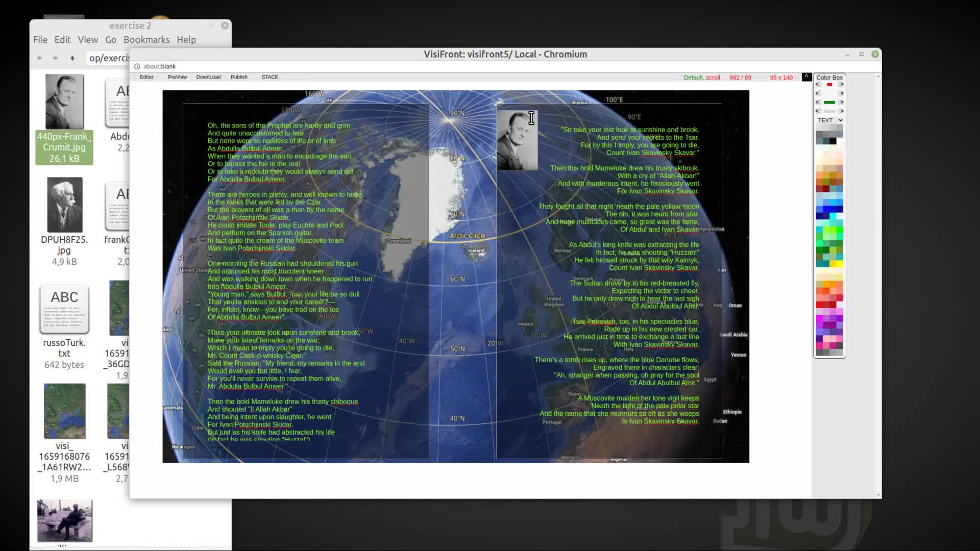Click left arrow beside green color bar
The width and height of the screenshot is (980, 551).
(817, 102)
